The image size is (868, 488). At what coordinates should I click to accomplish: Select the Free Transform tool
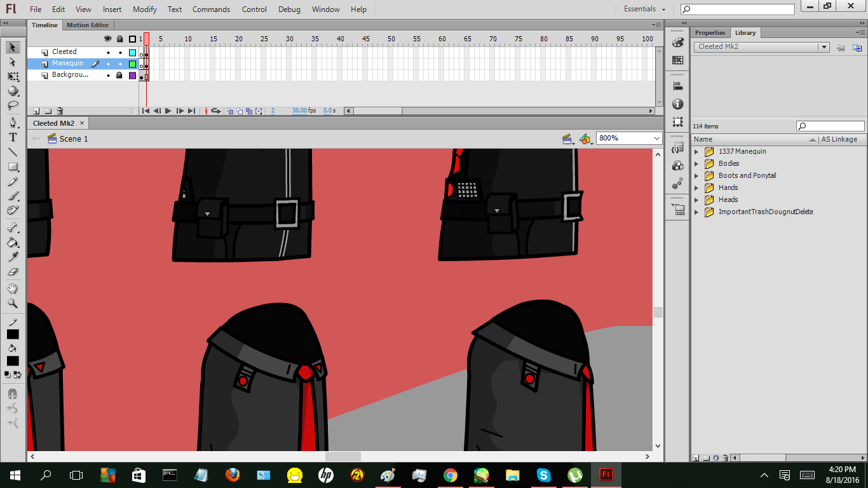13,76
